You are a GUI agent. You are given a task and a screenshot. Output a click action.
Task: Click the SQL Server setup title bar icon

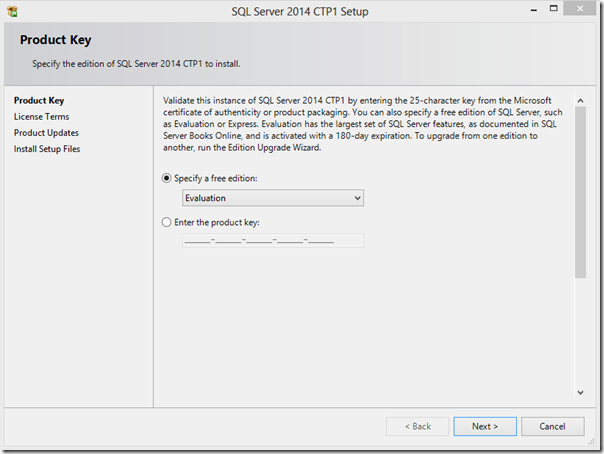coord(12,12)
